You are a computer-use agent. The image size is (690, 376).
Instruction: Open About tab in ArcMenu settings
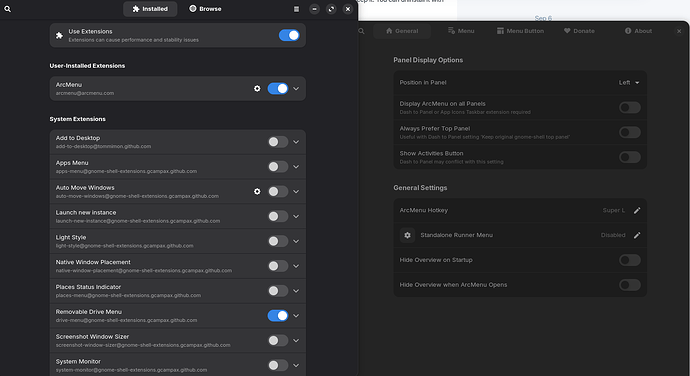pos(638,31)
